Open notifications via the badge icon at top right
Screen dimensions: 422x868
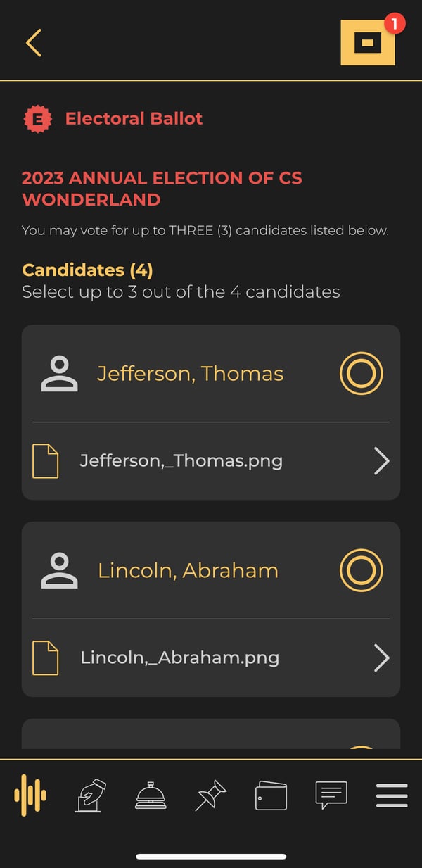point(368,42)
